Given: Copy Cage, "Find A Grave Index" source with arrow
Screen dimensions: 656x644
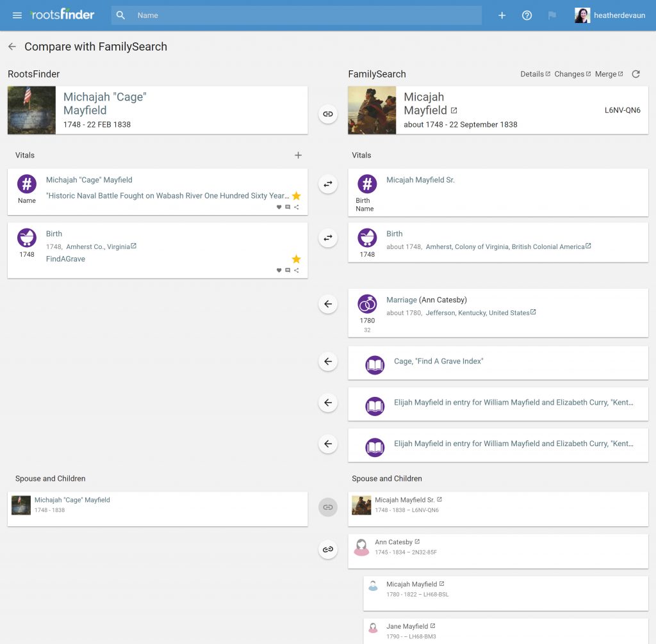Looking at the screenshot, I should [328, 361].
